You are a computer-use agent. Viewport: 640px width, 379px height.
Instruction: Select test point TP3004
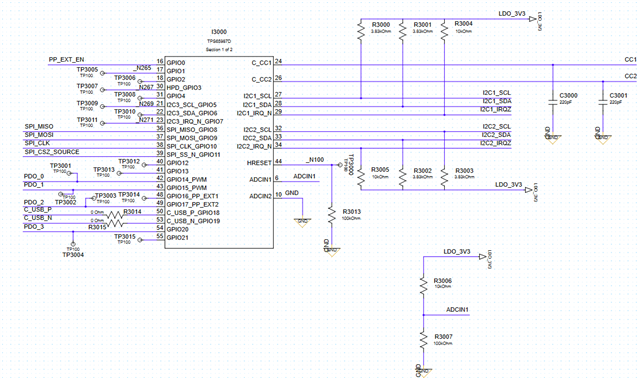click(x=73, y=244)
